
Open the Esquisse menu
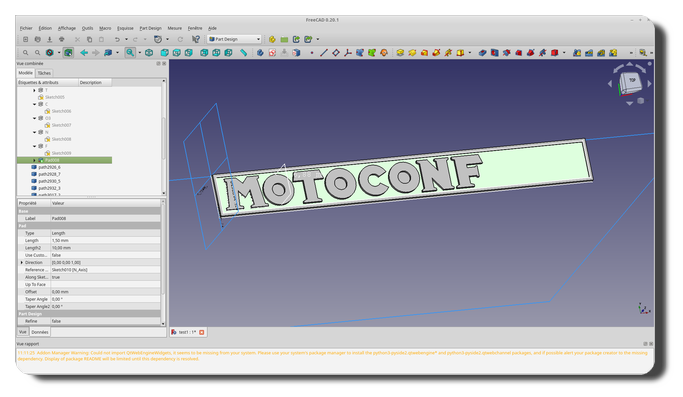pyautogui.click(x=125, y=28)
